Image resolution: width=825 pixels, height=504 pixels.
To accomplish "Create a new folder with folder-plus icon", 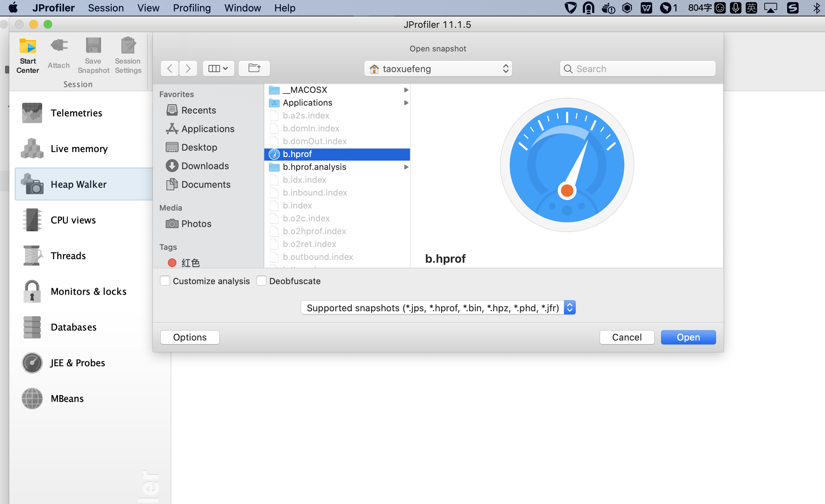I will click(x=254, y=69).
